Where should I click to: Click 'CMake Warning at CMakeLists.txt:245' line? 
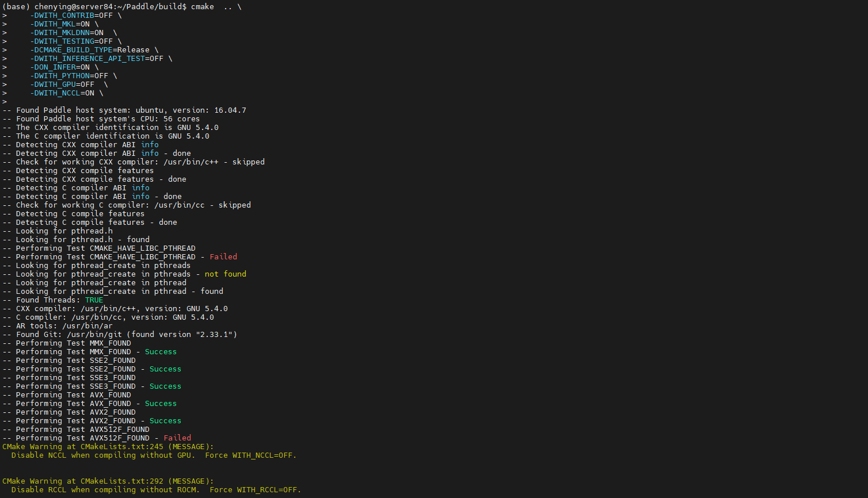point(108,447)
